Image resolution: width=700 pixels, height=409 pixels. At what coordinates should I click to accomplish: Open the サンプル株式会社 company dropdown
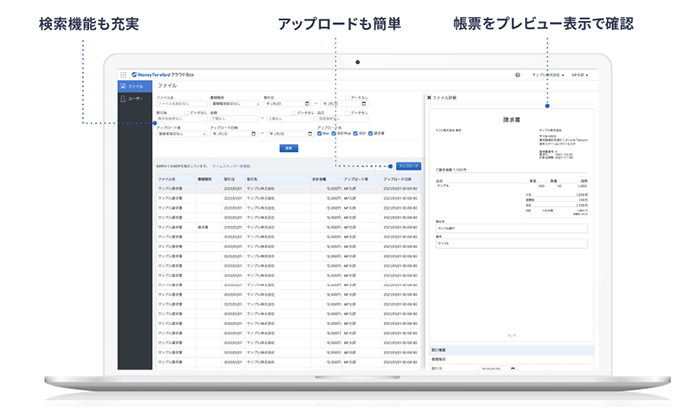pos(545,75)
